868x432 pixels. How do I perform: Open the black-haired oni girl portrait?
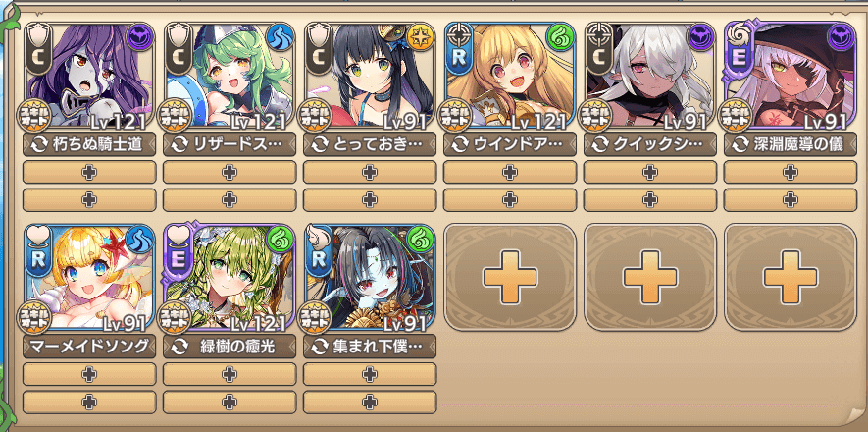[369, 277]
